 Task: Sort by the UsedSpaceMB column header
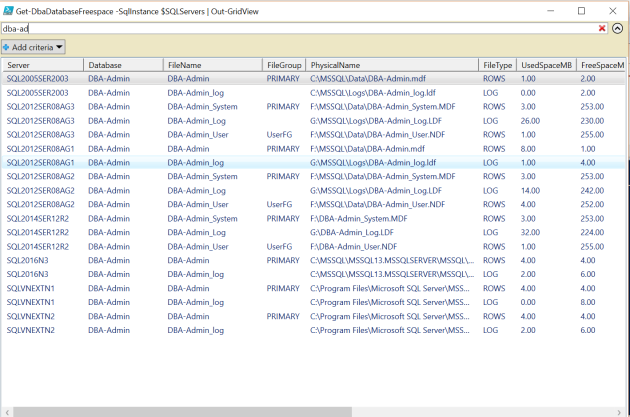coord(546,65)
